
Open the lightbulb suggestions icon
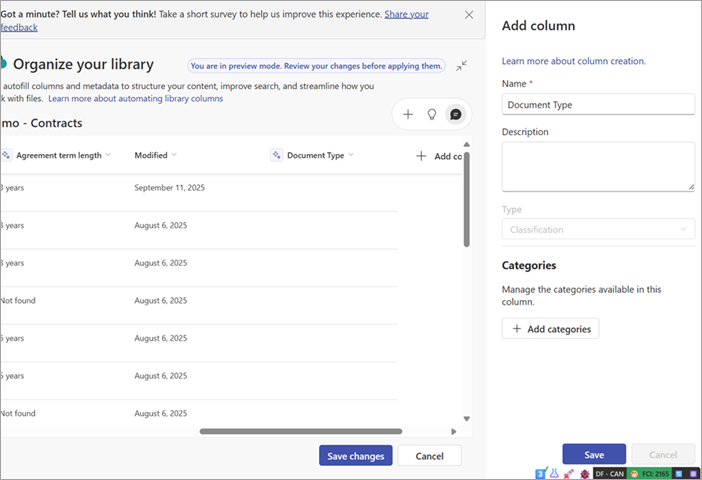[432, 115]
